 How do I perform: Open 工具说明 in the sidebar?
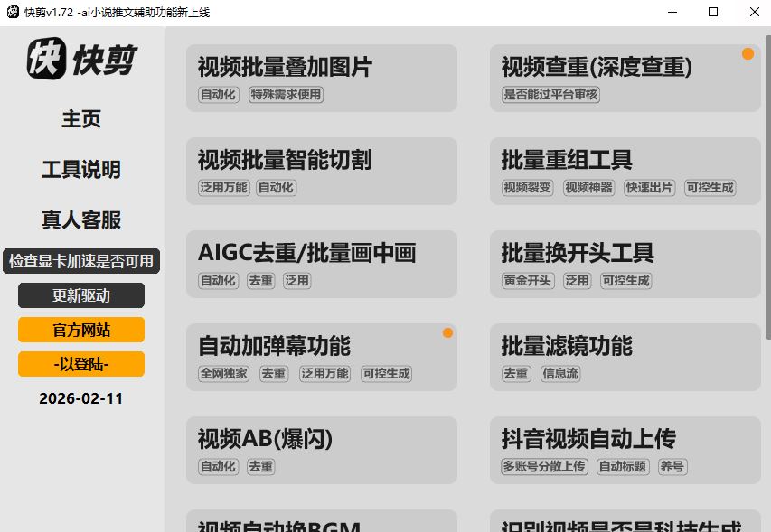pyautogui.click(x=81, y=170)
